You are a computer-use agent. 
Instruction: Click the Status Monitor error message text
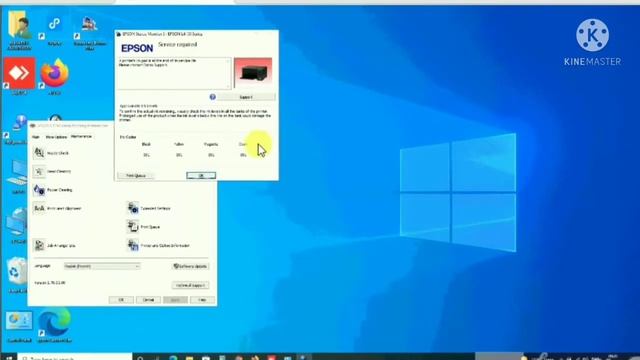[x=157, y=62]
